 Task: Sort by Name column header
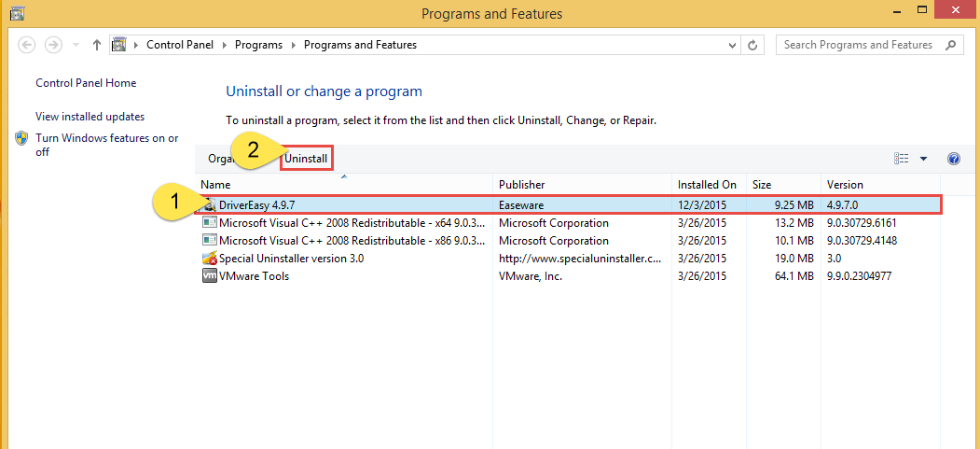344,185
